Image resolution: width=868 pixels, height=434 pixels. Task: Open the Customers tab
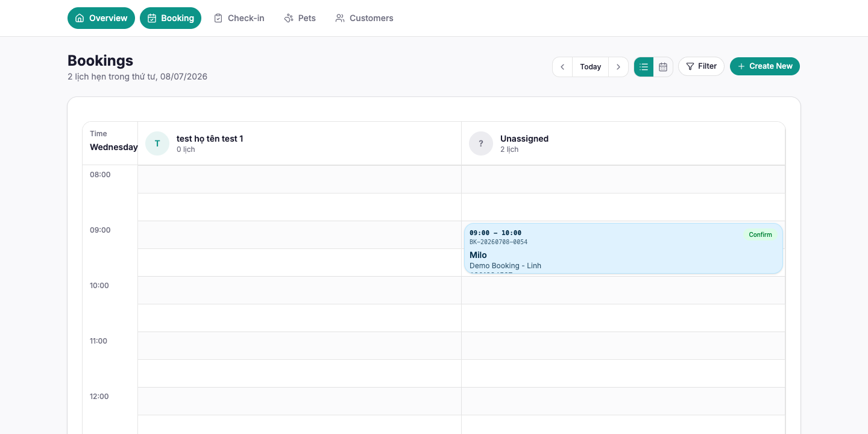[x=364, y=18]
